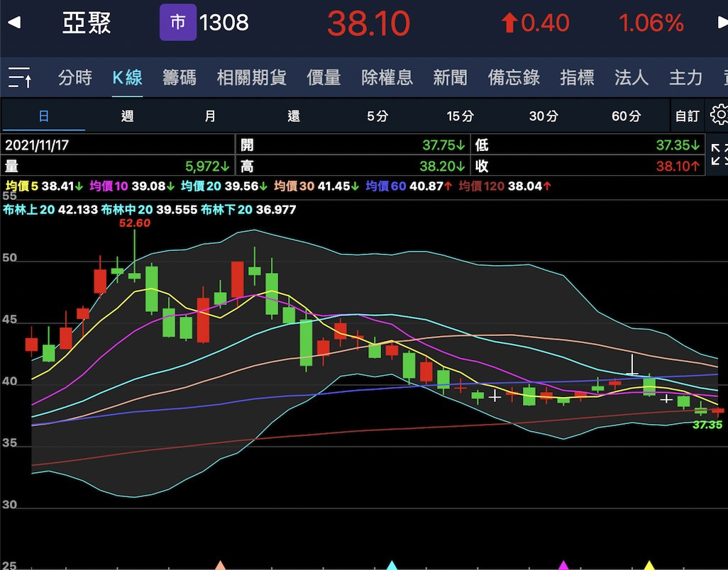Click the cyan triangle marker on time axis

click(392, 565)
